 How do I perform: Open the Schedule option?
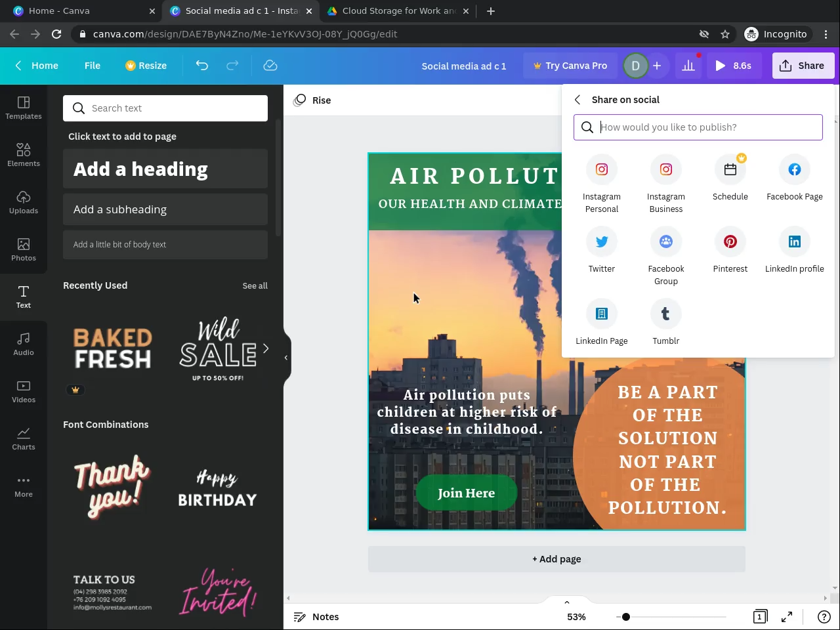pos(730,178)
